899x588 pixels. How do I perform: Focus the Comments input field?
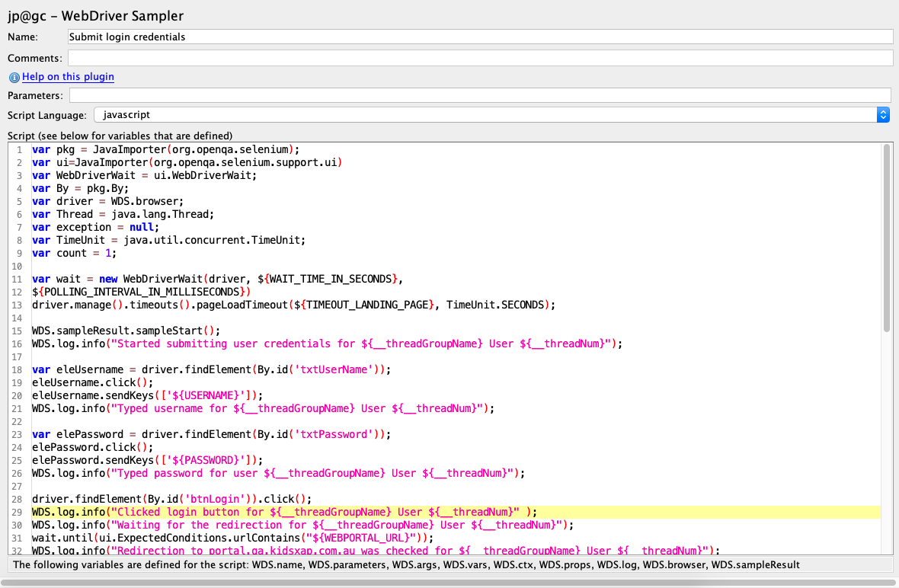[480, 58]
